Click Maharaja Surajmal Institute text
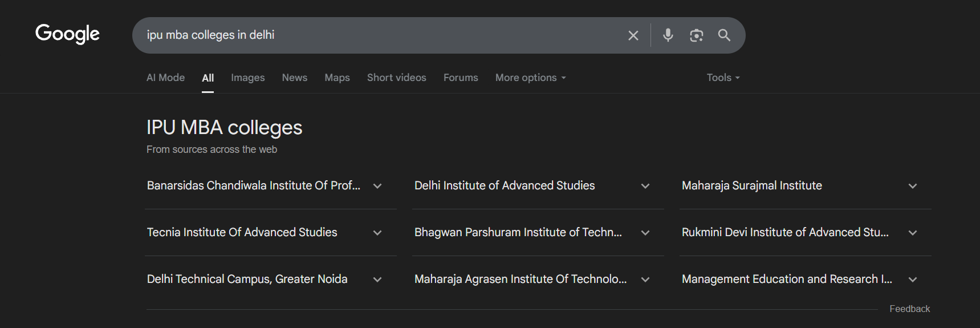Viewport: 980px width, 328px height. (x=752, y=185)
